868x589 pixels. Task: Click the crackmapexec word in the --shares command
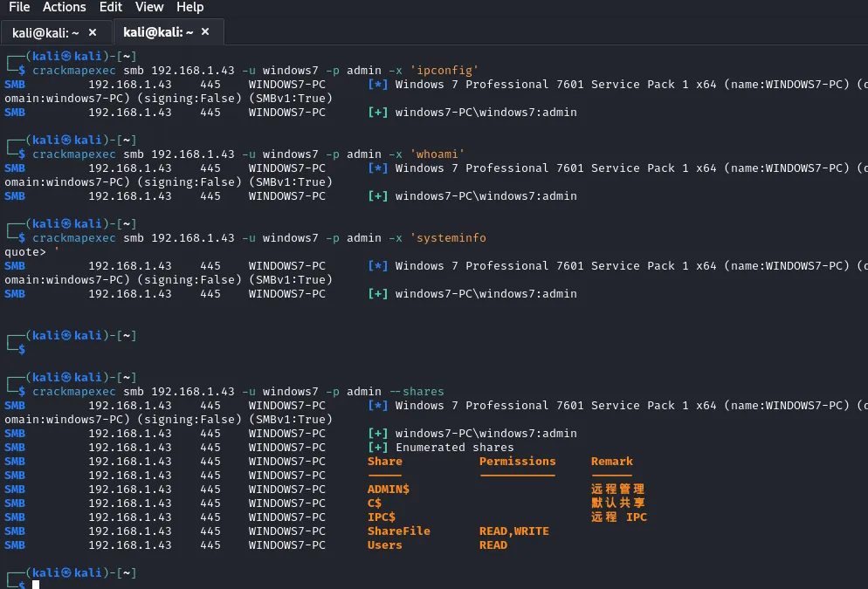tap(74, 392)
